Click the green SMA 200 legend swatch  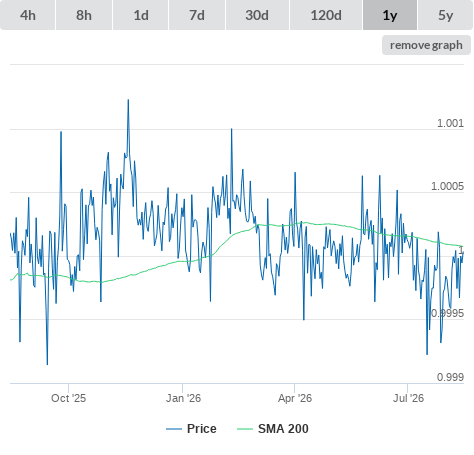pyautogui.click(x=245, y=429)
